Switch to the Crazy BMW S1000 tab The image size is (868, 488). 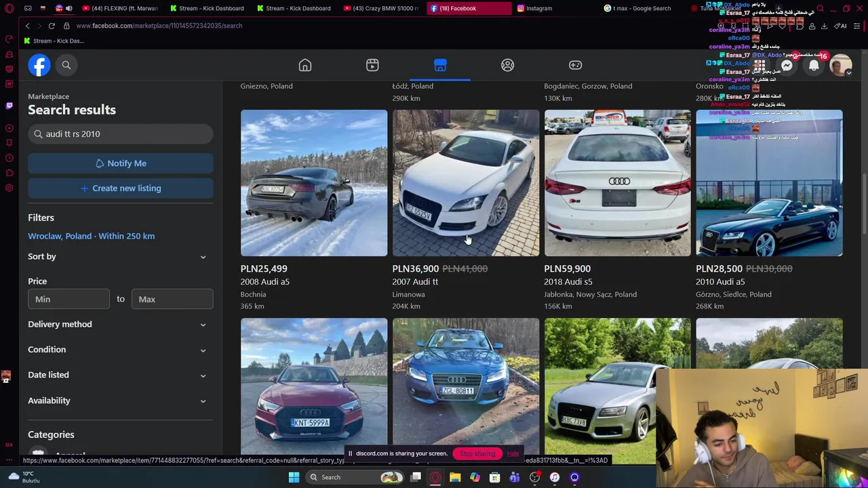click(380, 8)
